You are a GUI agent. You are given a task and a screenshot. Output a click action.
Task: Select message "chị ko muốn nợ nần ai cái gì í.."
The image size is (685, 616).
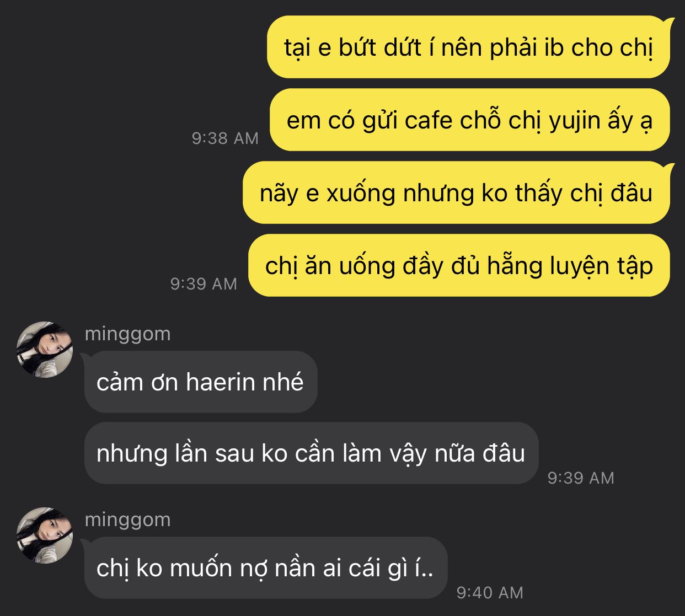point(265,568)
